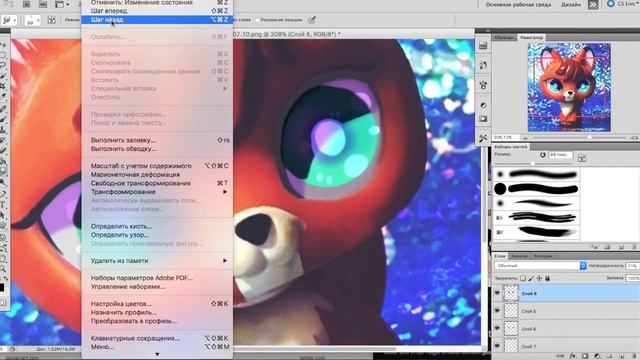This screenshot has width=640, height=360.
Task: Open the Histogram panel icon in dock
Action: [x=483, y=45]
